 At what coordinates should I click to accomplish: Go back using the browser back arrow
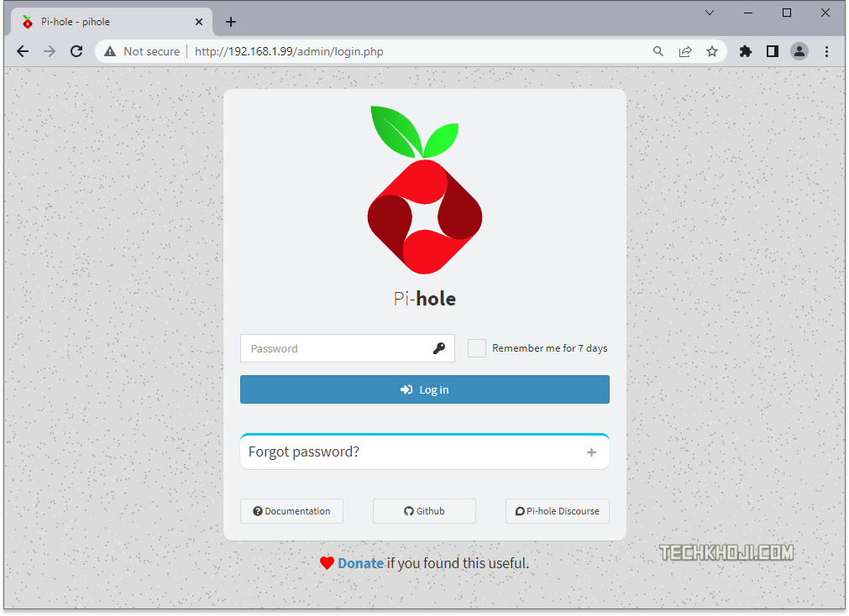pos(23,51)
